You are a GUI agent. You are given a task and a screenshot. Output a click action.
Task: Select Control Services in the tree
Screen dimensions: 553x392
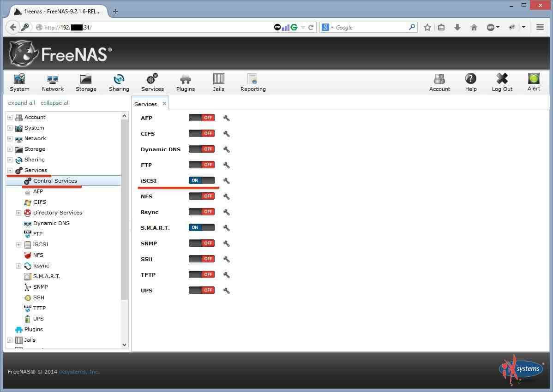[x=55, y=181]
